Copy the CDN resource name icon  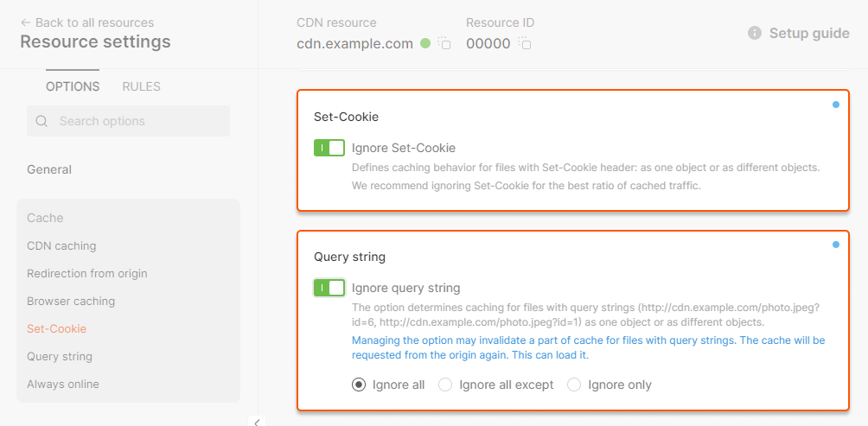444,43
